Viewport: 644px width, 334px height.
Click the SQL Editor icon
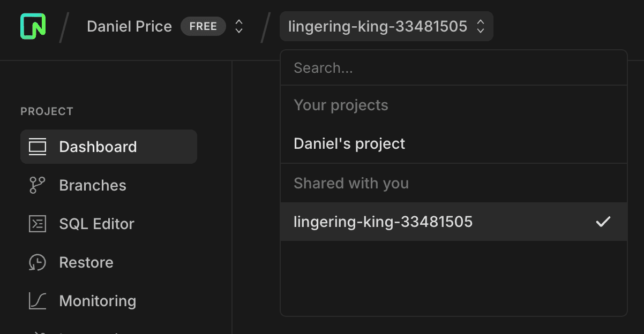[38, 224]
